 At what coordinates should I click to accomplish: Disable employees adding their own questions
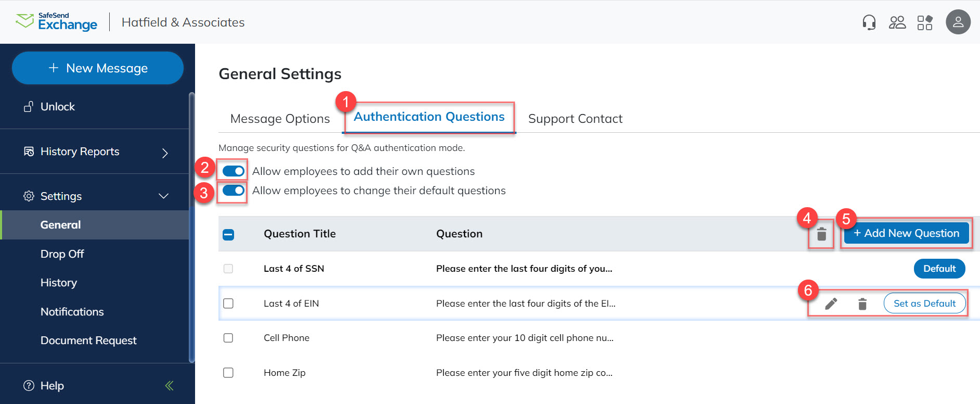(232, 171)
